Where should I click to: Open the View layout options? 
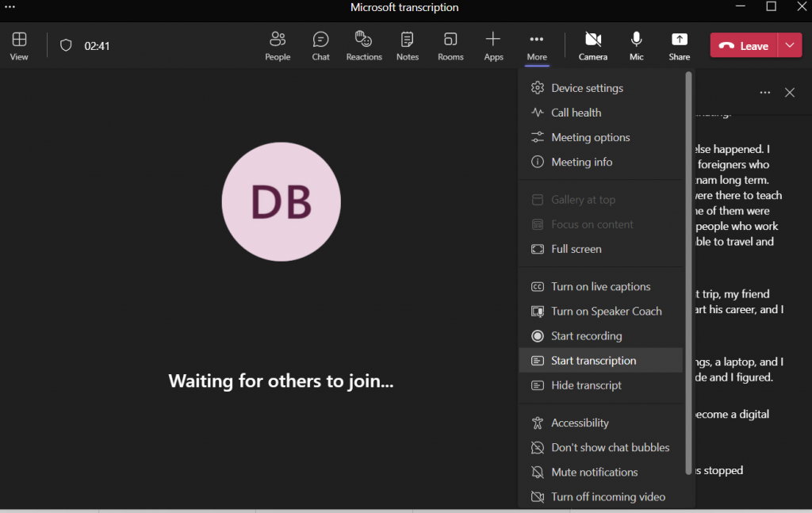[x=19, y=45]
